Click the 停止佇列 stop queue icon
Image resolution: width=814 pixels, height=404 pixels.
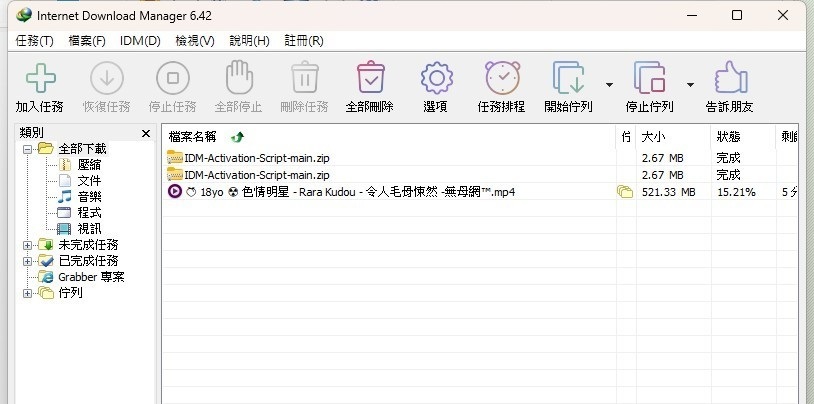click(650, 78)
